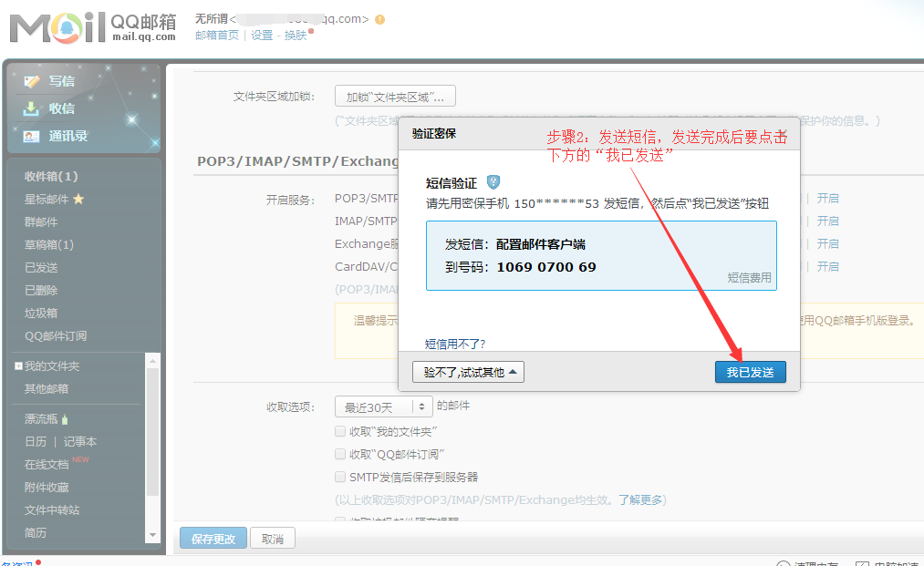Screen dimensions: 924x566
Task: Open the 星标邮件 folder
Action: 47,199
